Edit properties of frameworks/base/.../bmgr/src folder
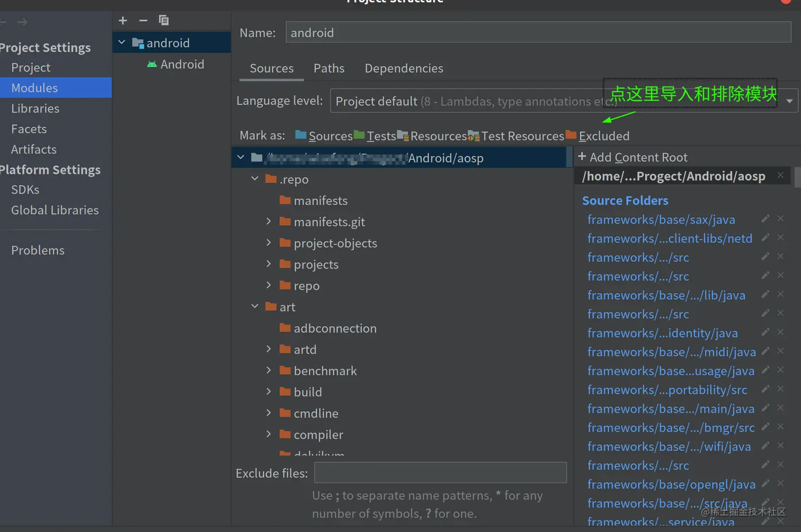This screenshot has height=532, width=801. (x=765, y=427)
